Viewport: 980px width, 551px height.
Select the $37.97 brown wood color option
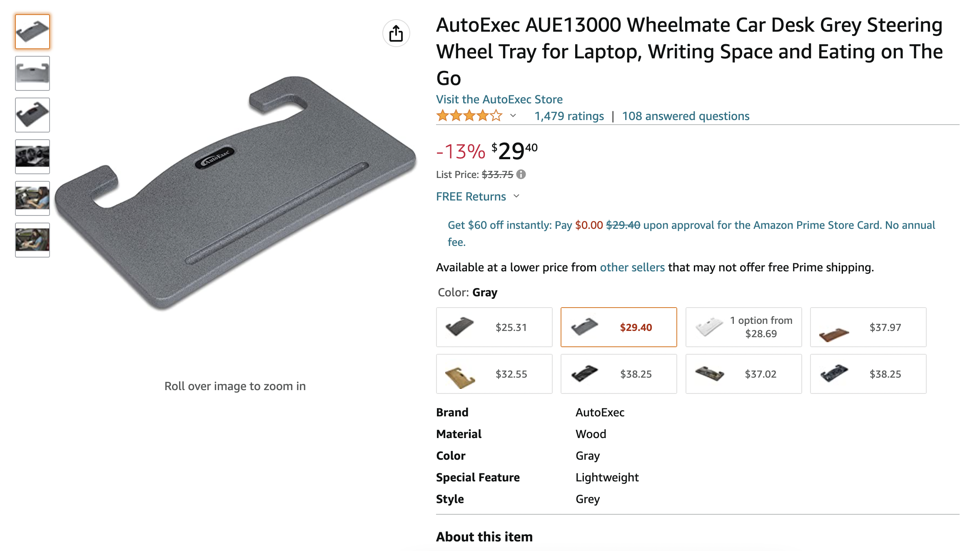coord(868,327)
